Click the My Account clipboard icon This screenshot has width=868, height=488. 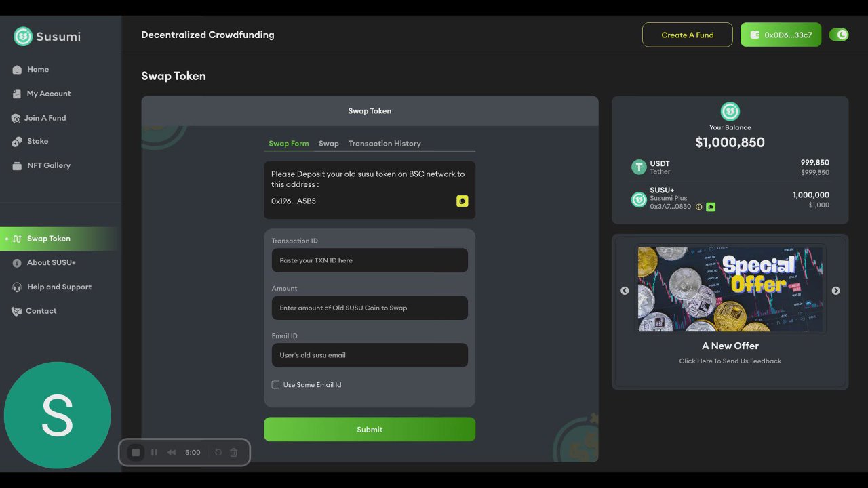coord(17,94)
